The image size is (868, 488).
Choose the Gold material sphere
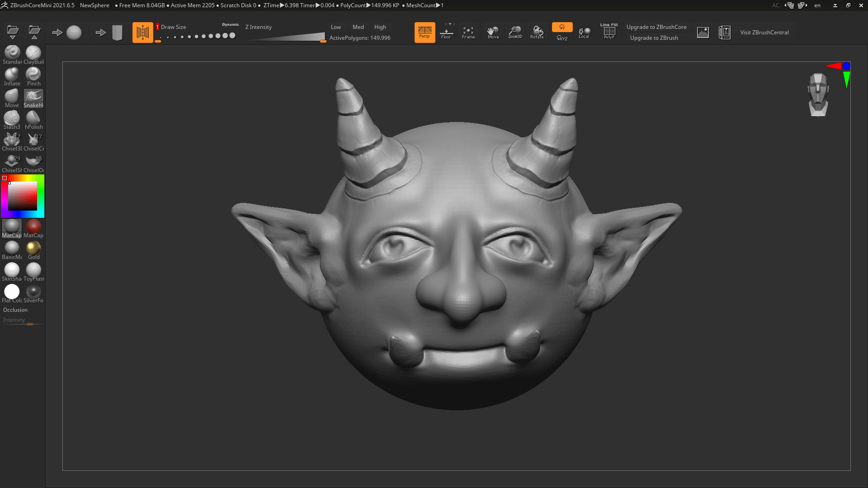click(33, 248)
